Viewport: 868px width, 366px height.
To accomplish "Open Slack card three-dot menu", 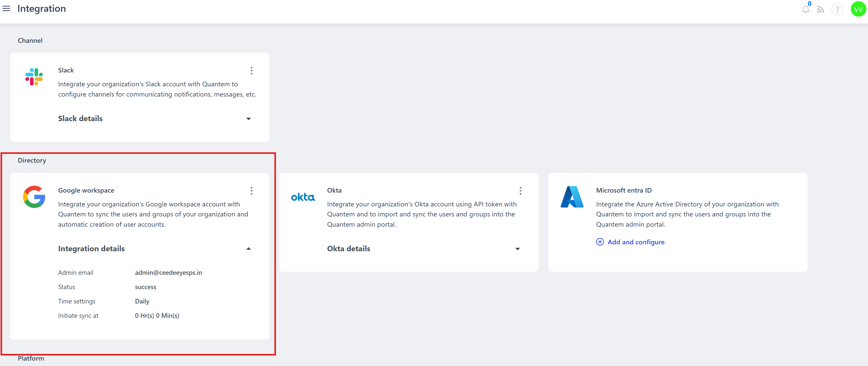I will pyautogui.click(x=251, y=71).
